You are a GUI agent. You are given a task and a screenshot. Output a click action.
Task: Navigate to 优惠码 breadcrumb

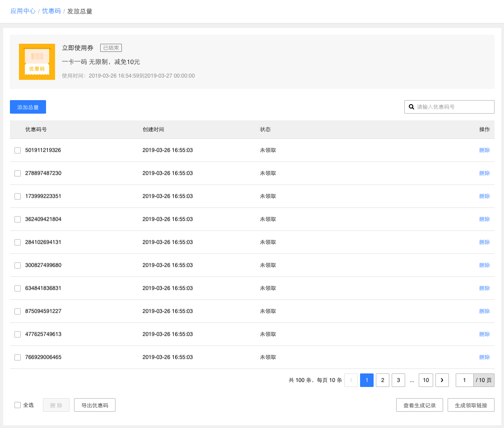pyautogui.click(x=51, y=11)
